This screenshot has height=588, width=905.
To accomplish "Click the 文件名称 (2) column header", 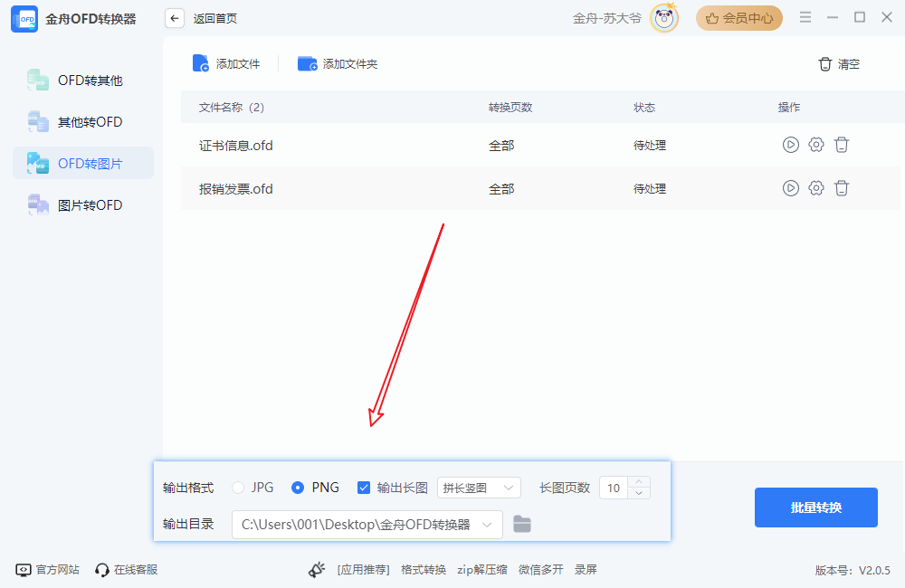I will (x=232, y=108).
